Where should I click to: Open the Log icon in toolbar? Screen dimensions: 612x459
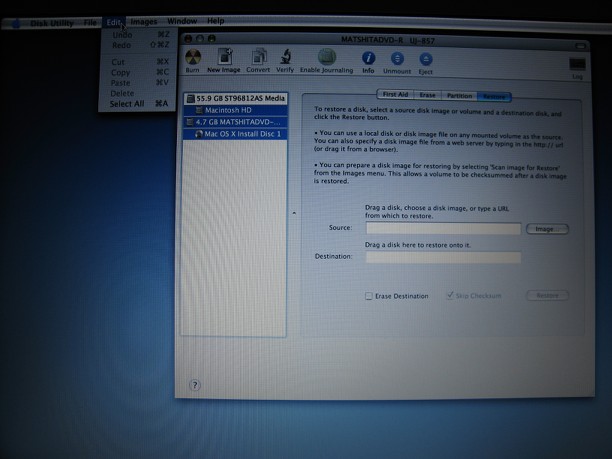[577, 66]
